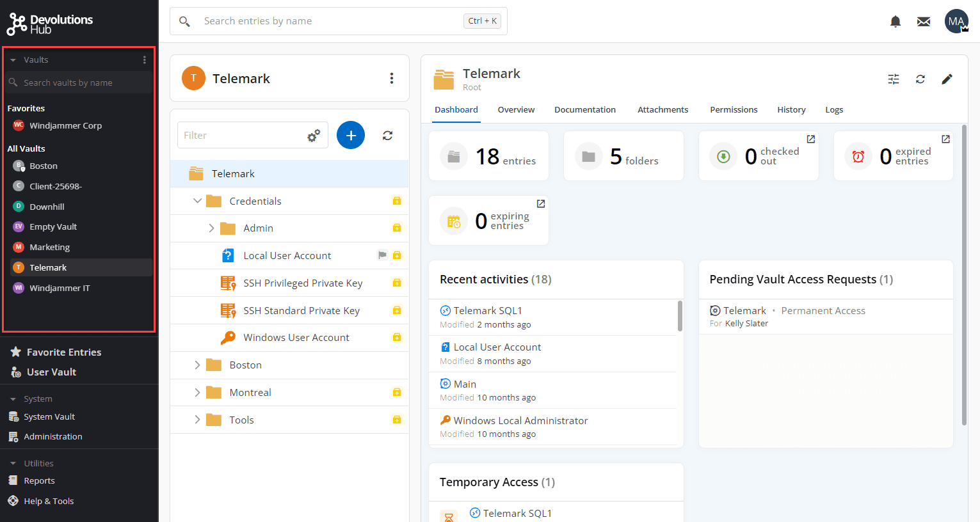Click the Search entries by name field

click(x=330, y=21)
